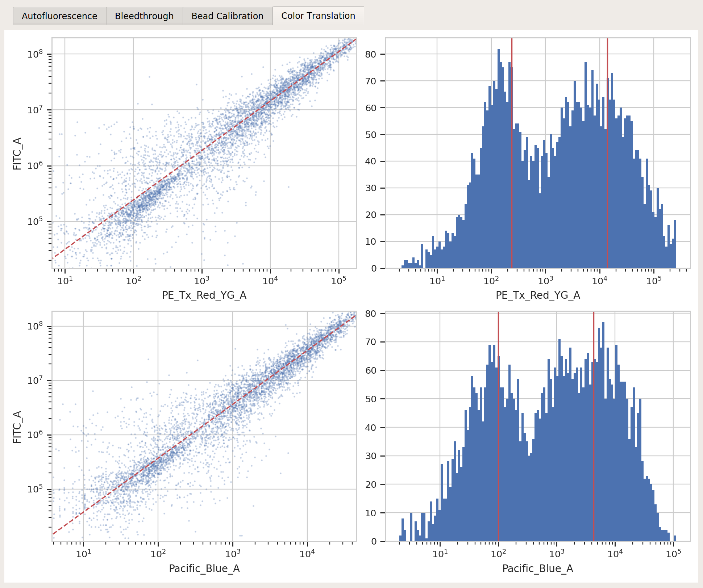
Task: Click the Pacific_Blue_A label under bottom histogram
Action: (538, 569)
